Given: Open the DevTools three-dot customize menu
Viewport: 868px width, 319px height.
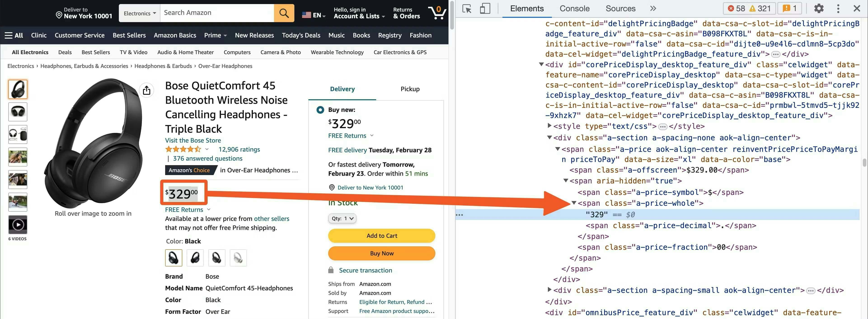Looking at the screenshot, I should click(x=838, y=9).
